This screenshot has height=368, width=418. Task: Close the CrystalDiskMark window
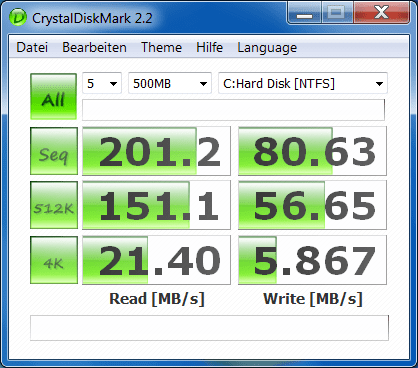381,13
